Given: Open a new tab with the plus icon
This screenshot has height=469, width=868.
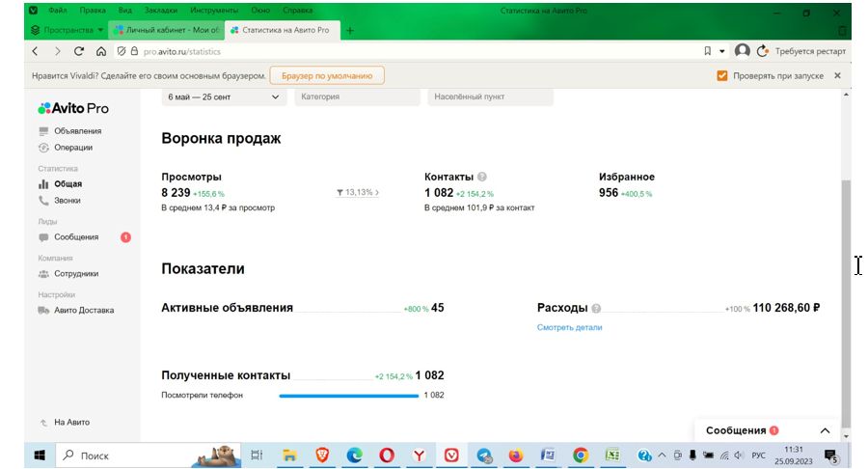Looking at the screenshot, I should pyautogui.click(x=349, y=31).
